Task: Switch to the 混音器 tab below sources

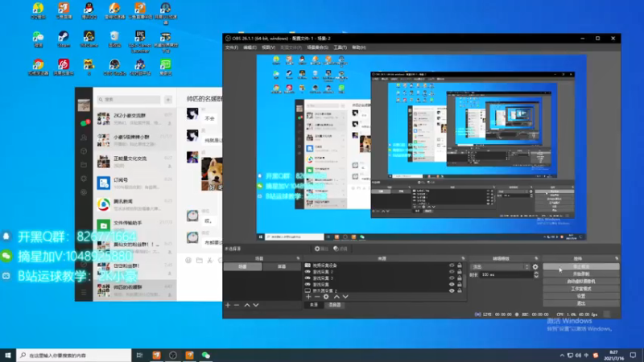Action: pos(335,305)
